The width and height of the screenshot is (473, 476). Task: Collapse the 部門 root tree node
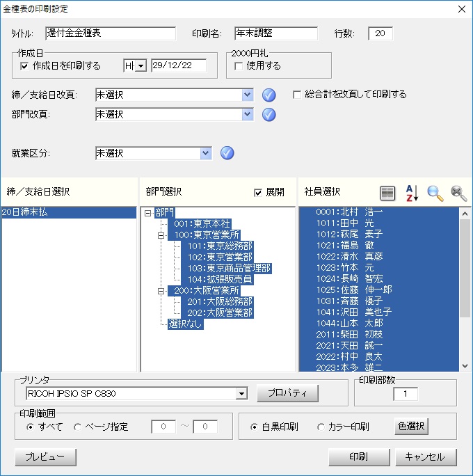coord(147,213)
